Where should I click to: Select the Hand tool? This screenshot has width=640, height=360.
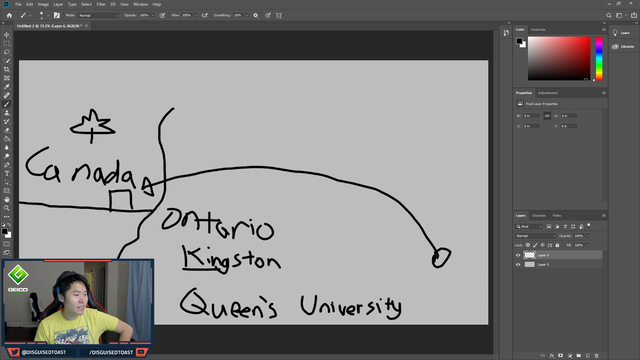(7, 200)
